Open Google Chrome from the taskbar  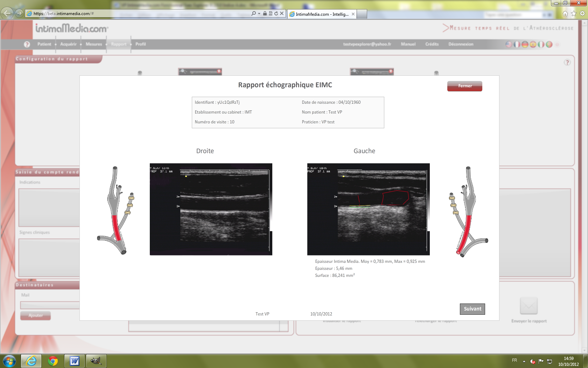(x=53, y=361)
